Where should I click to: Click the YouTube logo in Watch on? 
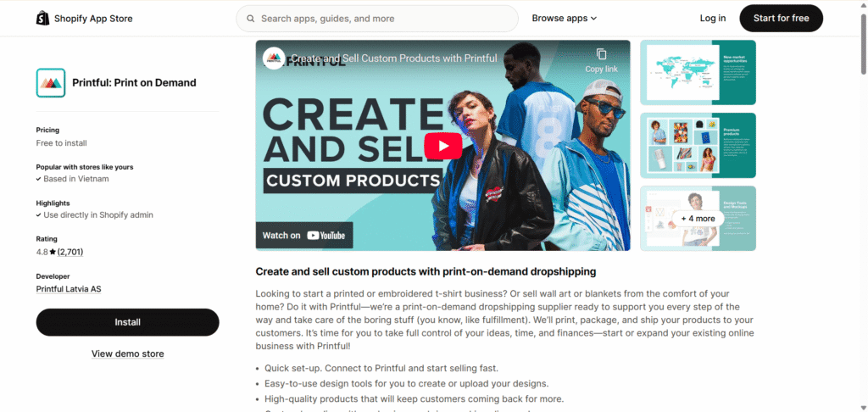pyautogui.click(x=326, y=236)
